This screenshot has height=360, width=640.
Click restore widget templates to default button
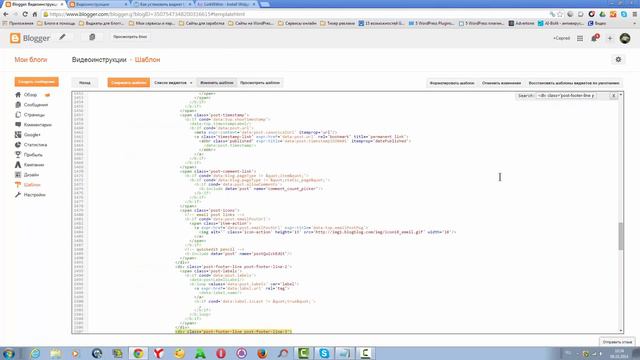tap(574, 83)
